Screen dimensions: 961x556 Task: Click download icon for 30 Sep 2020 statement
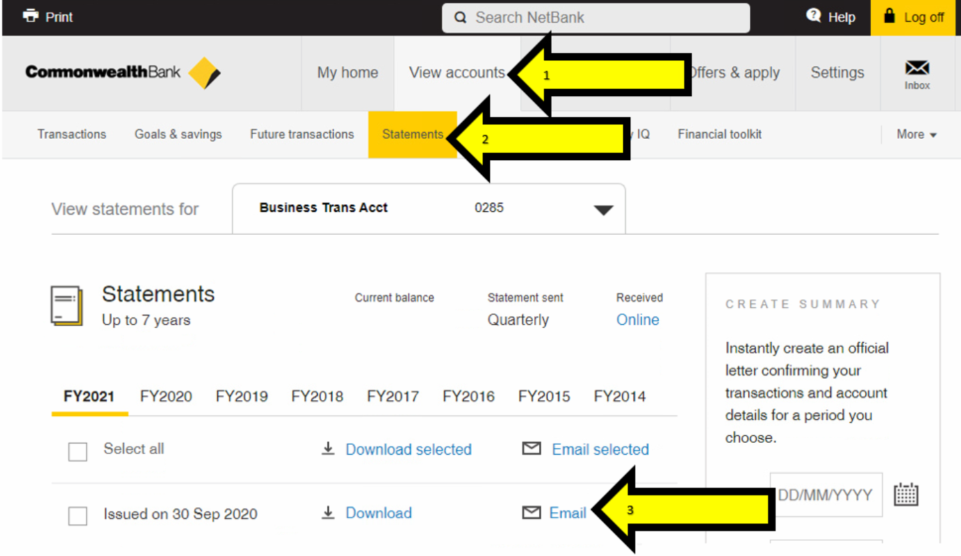coord(328,512)
